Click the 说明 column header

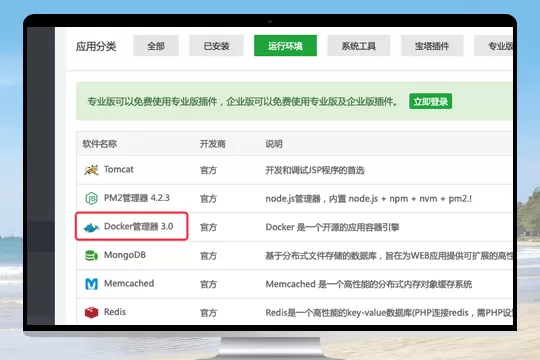point(274,144)
